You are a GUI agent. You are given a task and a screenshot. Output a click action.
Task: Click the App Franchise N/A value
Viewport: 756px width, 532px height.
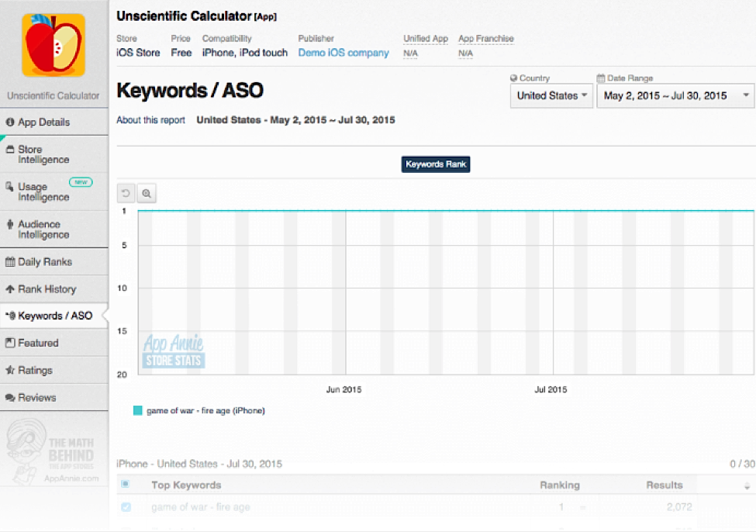coord(465,53)
